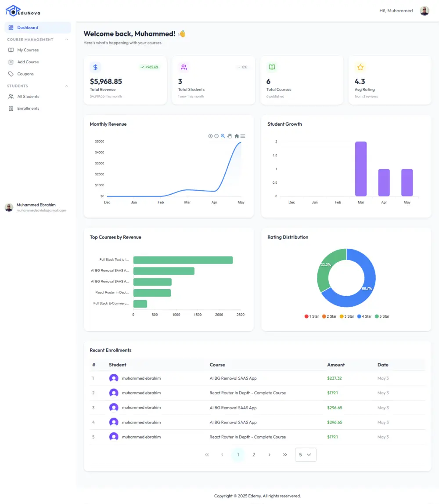Open Coupons section

click(38, 74)
